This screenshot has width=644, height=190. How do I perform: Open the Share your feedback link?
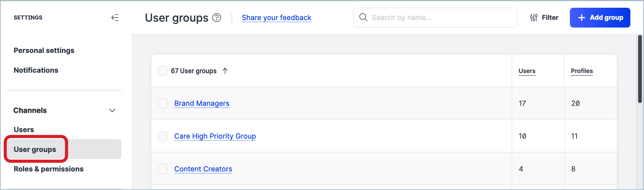[x=276, y=18]
